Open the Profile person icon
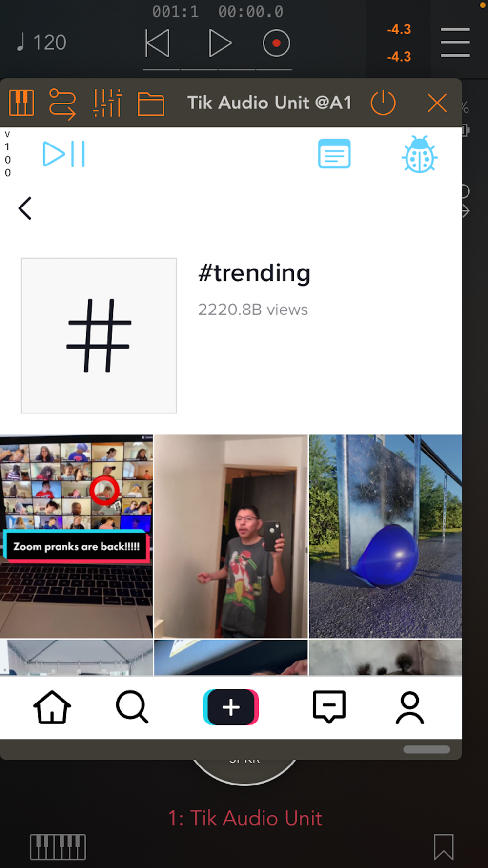The width and height of the screenshot is (488, 868). coord(410,707)
